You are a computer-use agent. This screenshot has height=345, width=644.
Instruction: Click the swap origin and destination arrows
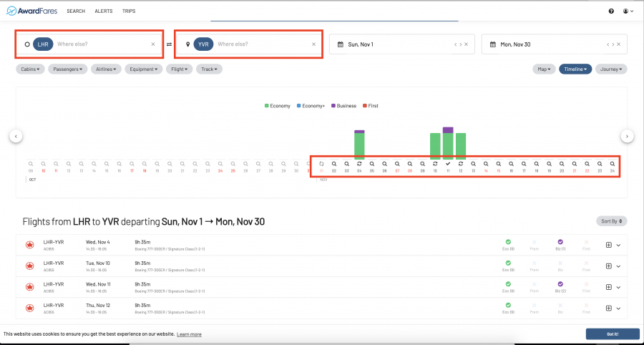click(x=170, y=44)
